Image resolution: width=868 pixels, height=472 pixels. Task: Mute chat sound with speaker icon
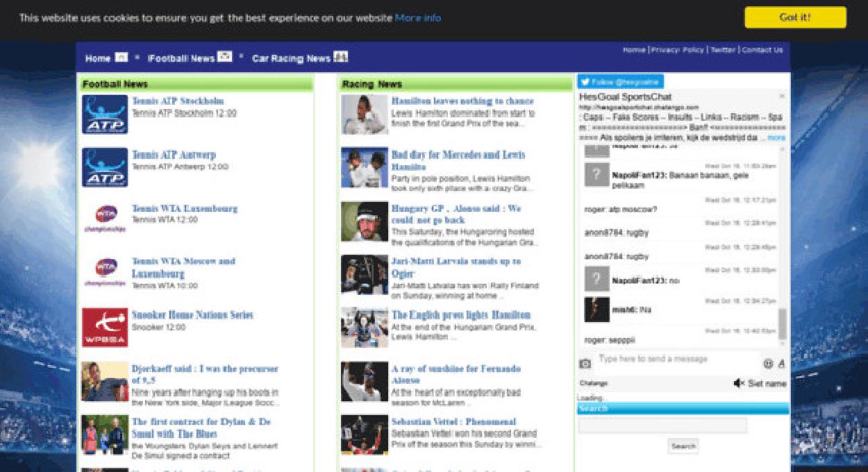(x=739, y=383)
